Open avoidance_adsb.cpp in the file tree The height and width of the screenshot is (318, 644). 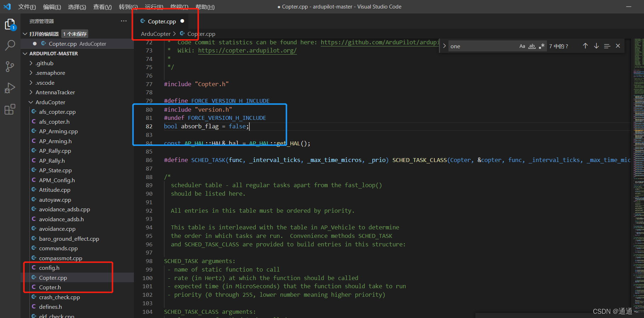77,210
